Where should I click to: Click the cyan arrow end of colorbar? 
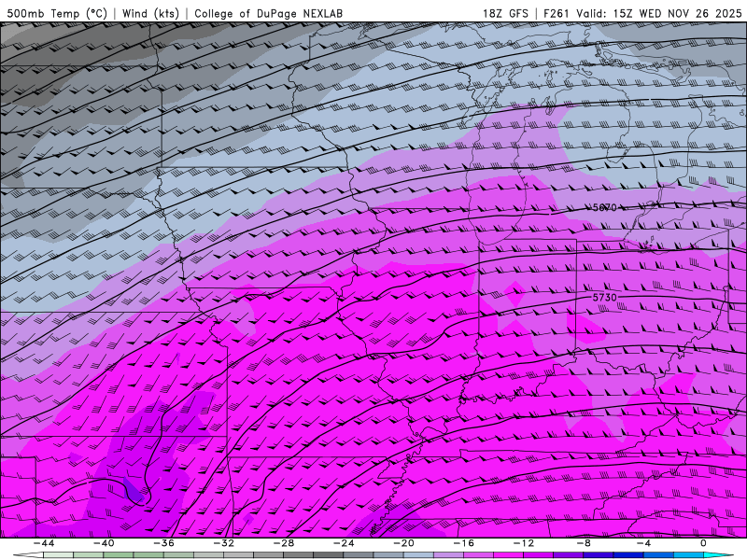pos(718,555)
